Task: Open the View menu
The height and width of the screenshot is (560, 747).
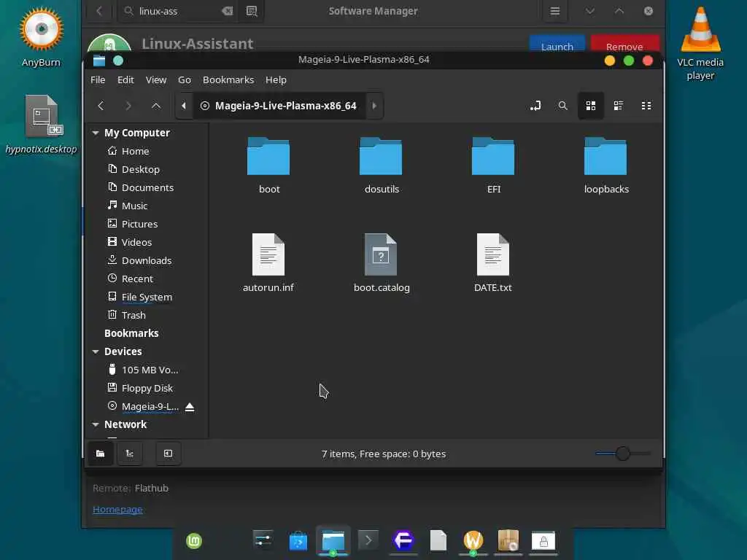Action: 156,80
